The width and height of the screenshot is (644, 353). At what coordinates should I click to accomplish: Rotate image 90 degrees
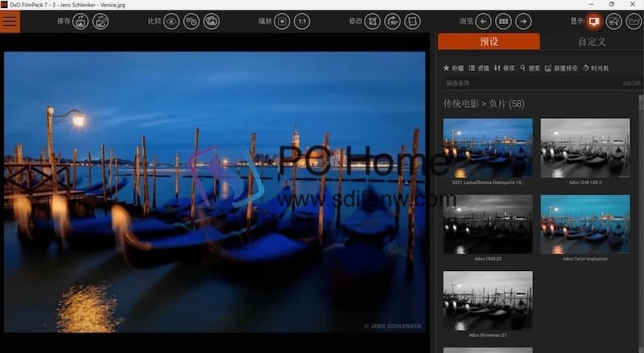pos(393,22)
